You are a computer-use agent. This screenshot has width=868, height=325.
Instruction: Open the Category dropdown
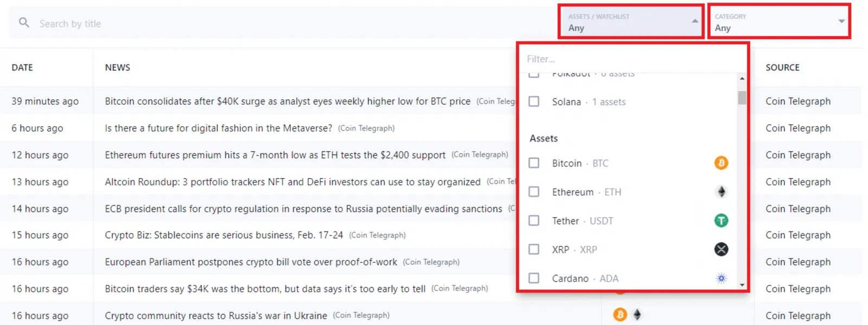coord(779,22)
